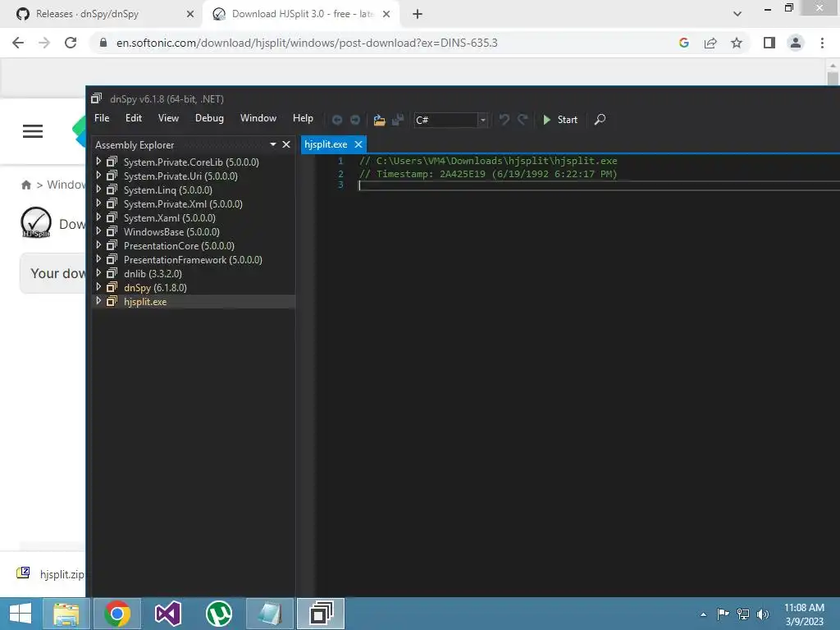Expand System.Private.Xml tree node

click(x=98, y=203)
